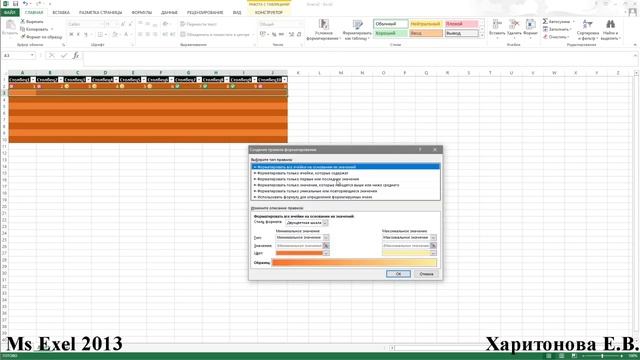640x360 pixels.
Task: Open the Name Box dropdown arrow
Action: pos(32,56)
